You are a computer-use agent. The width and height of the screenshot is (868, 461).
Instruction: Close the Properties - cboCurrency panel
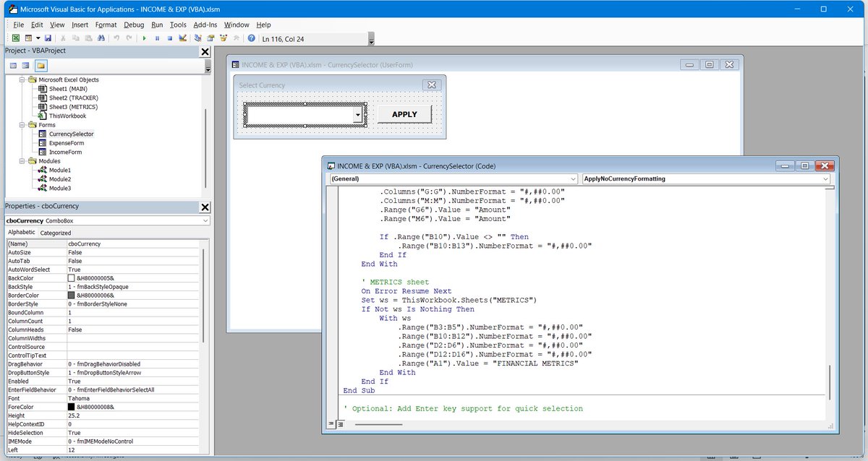point(205,207)
